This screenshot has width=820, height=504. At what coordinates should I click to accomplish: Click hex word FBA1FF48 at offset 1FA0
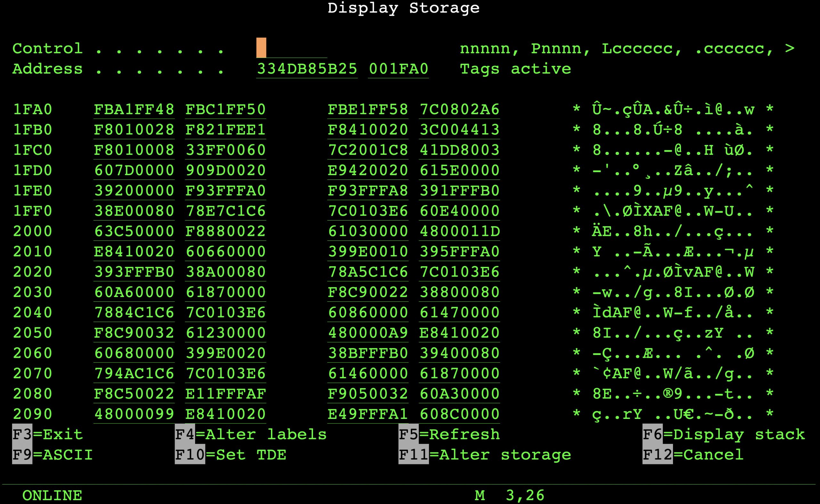pos(134,110)
